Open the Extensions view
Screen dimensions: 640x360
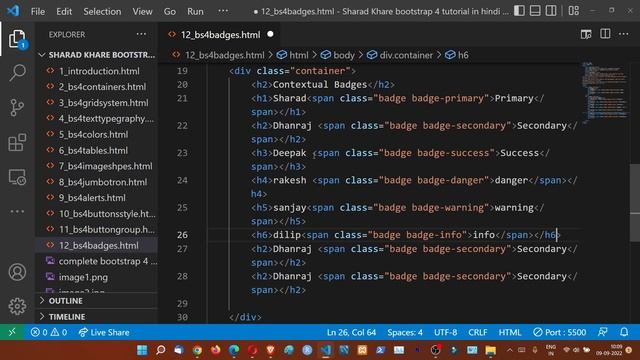click(17, 142)
